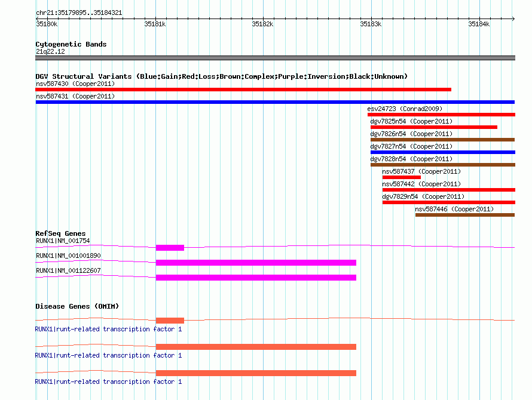Click the RUNX1|NM_001122607 label
Image resolution: width=532 pixels, height=400 pixels.
tap(68, 270)
